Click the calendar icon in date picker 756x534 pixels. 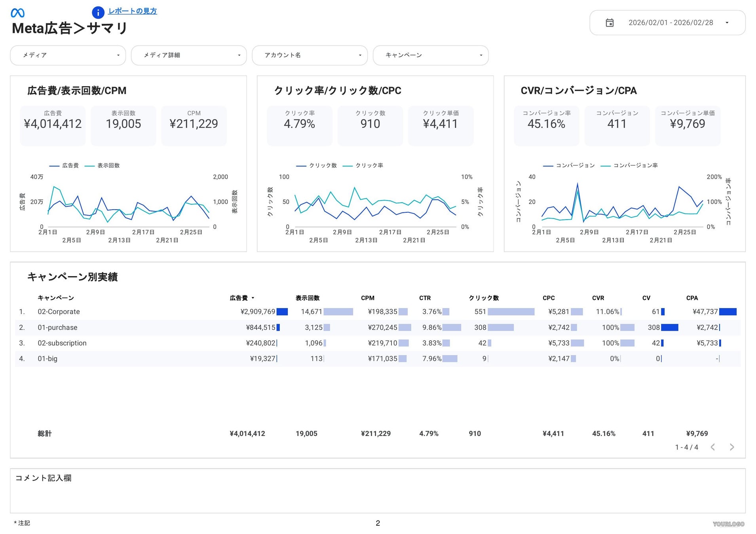(610, 23)
